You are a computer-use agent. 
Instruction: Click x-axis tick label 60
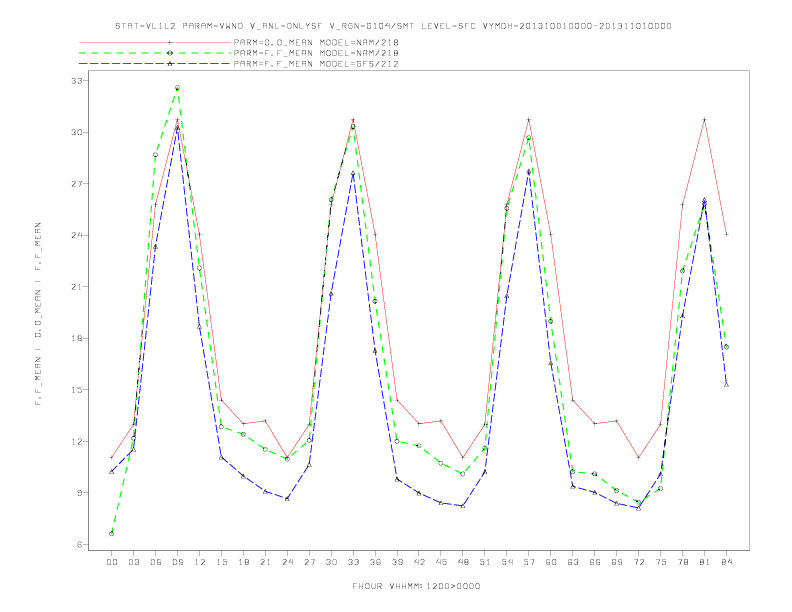click(x=551, y=562)
